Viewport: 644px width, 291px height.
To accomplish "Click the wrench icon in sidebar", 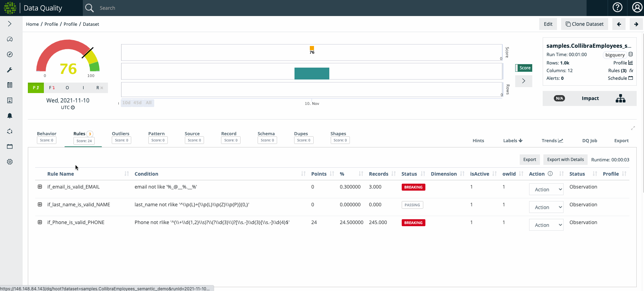I will (10, 70).
